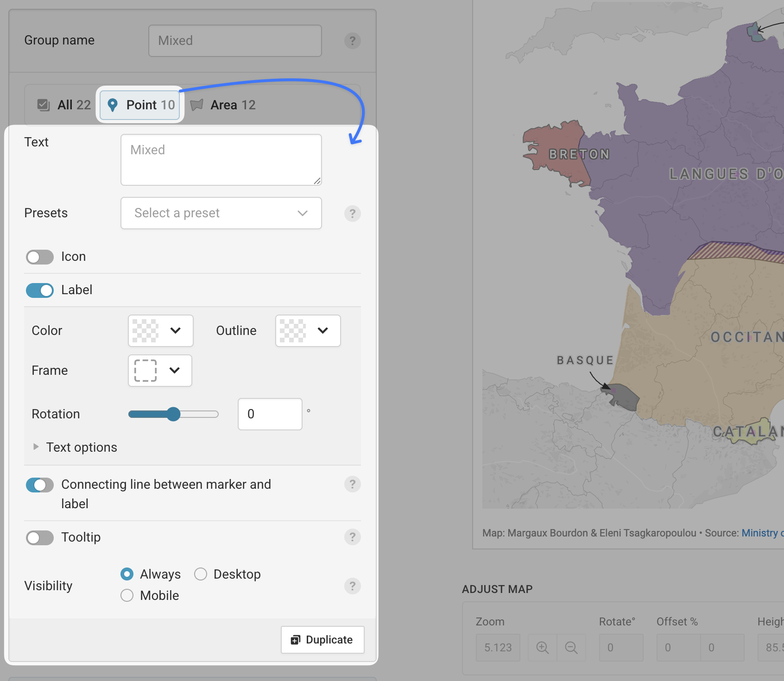The width and height of the screenshot is (784, 681).
Task: Click the zoom in magnifier button
Action: click(x=542, y=647)
